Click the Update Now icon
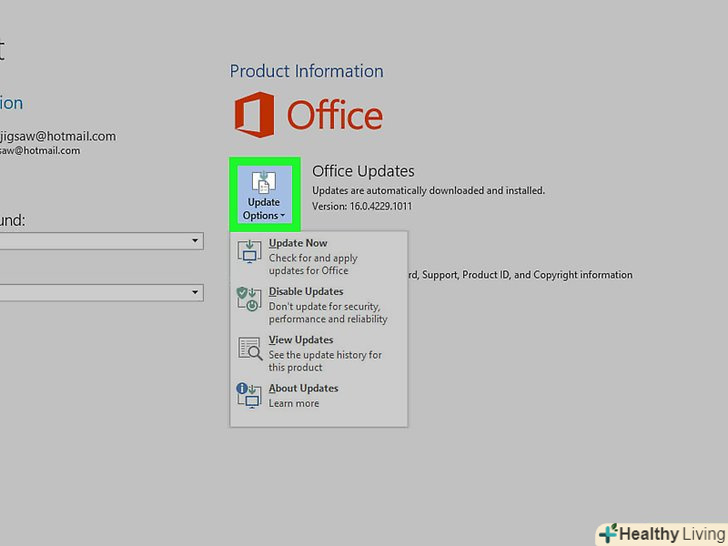The height and width of the screenshot is (546, 728). tap(250, 252)
